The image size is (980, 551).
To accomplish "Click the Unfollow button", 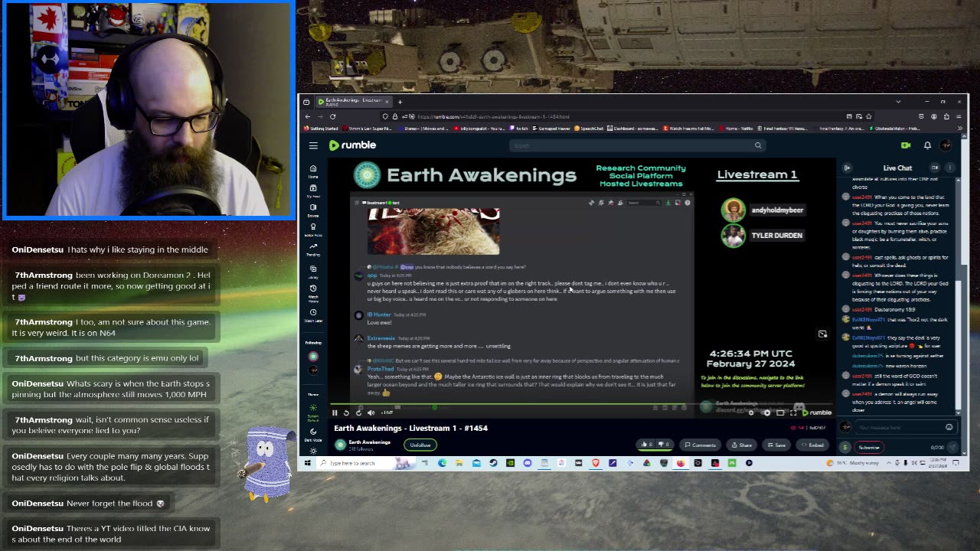I will [420, 445].
